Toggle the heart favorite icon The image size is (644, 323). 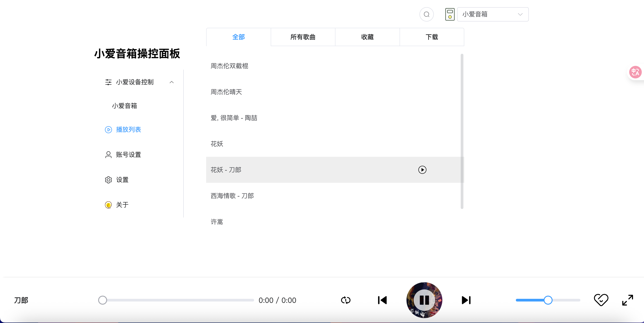[x=601, y=299]
